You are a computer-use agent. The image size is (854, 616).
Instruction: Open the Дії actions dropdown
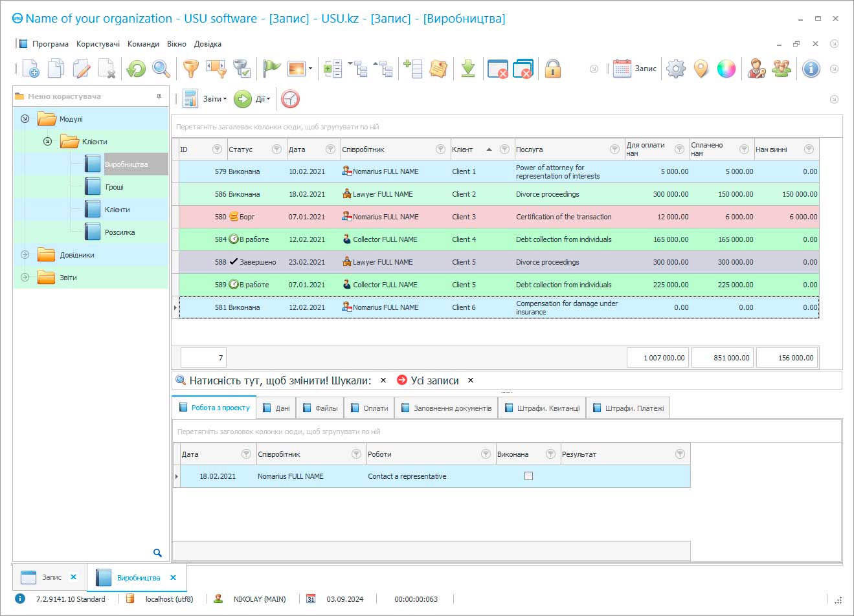tap(253, 99)
